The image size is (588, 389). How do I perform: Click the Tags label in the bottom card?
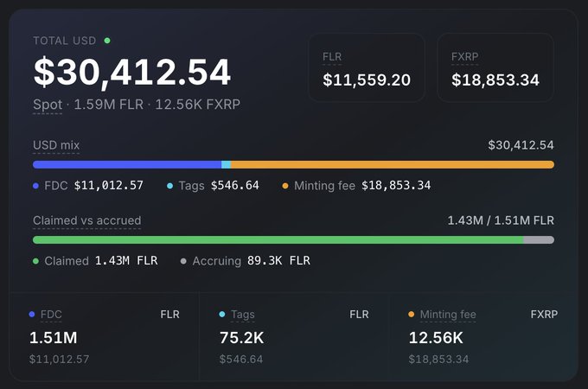pyautogui.click(x=243, y=315)
